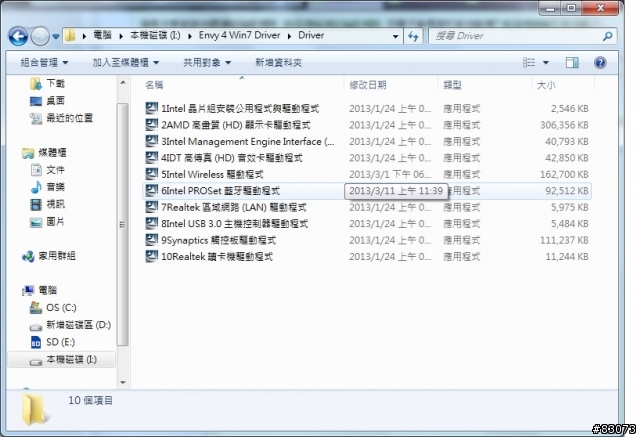
Task: Create a folder with 新增資料夾
Action: [x=278, y=62]
